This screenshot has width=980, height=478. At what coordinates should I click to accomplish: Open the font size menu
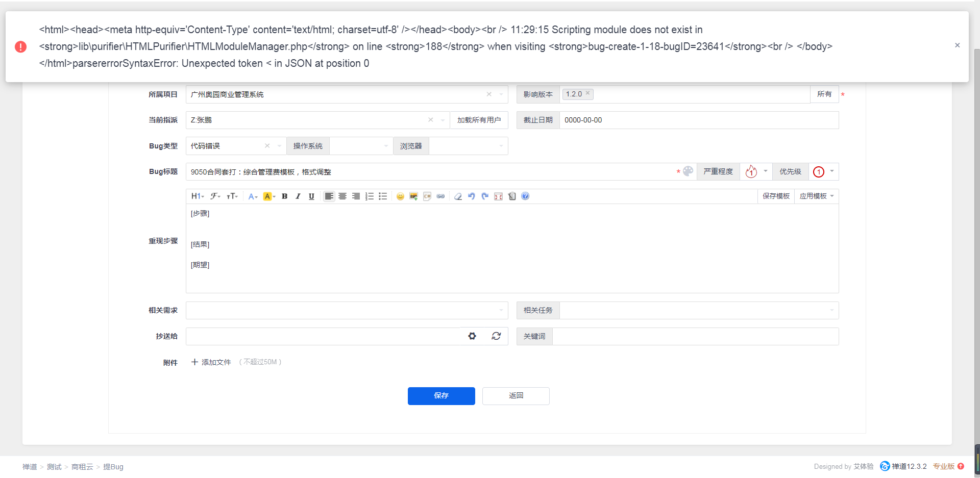coord(232,196)
